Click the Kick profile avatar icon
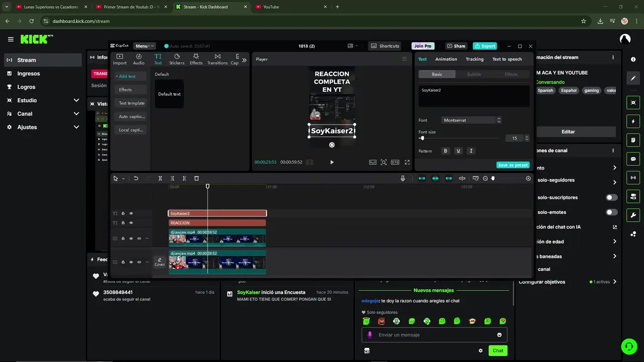This screenshot has height=362, width=644. [x=625, y=39]
